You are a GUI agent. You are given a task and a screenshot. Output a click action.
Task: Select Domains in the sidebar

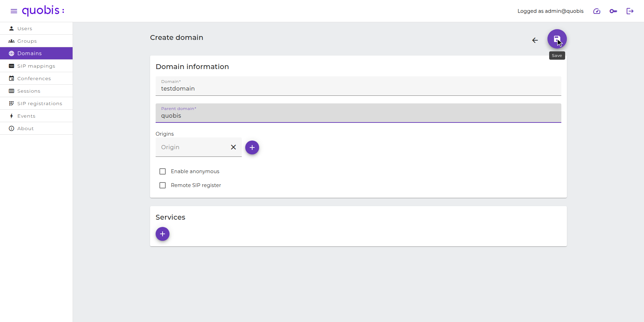pyautogui.click(x=36, y=53)
